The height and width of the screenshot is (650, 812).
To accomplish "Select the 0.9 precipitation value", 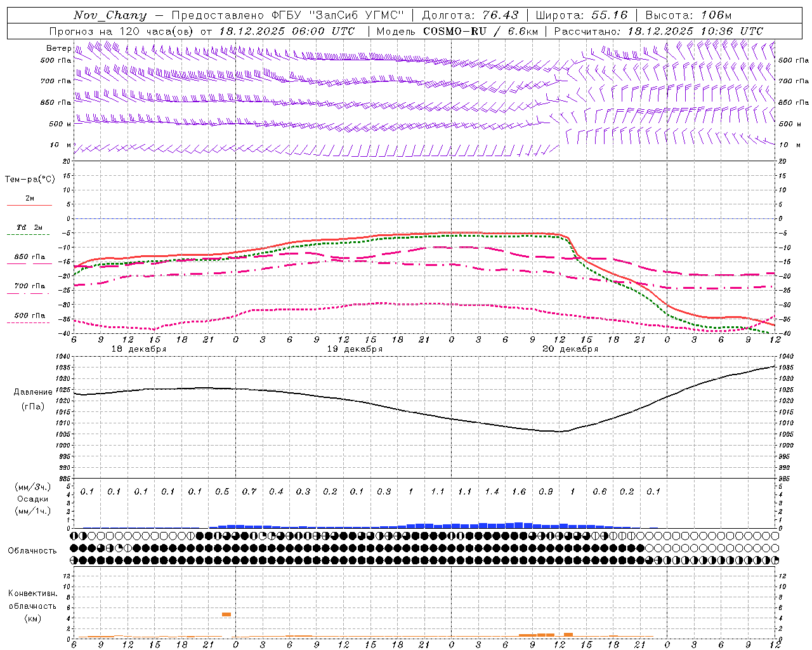I will coord(546,492).
